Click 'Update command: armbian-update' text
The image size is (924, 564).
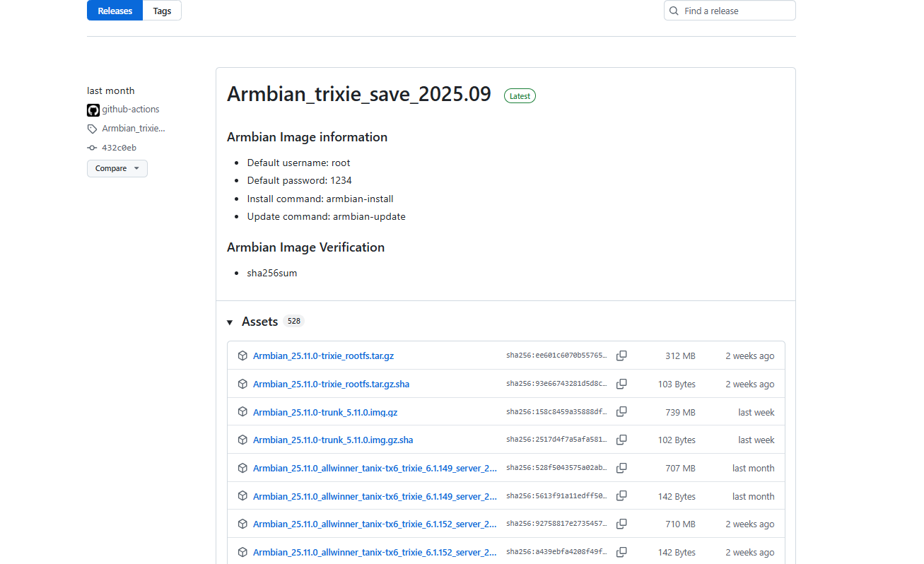(327, 216)
